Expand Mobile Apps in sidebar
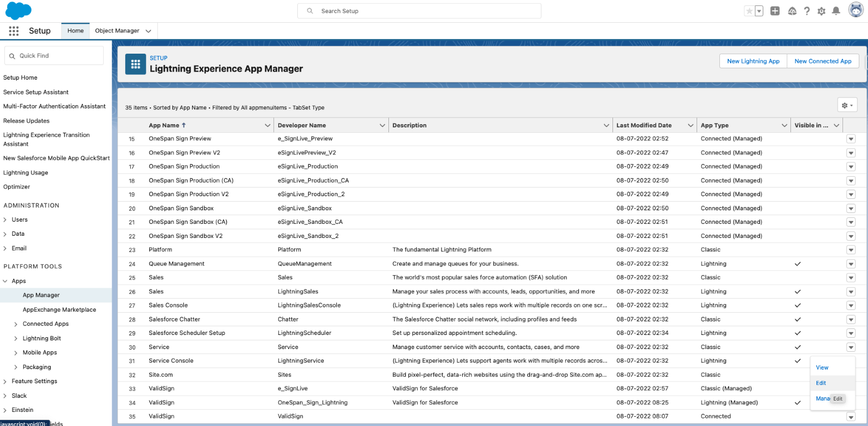Viewport: 868px width, 426px height. (x=16, y=353)
